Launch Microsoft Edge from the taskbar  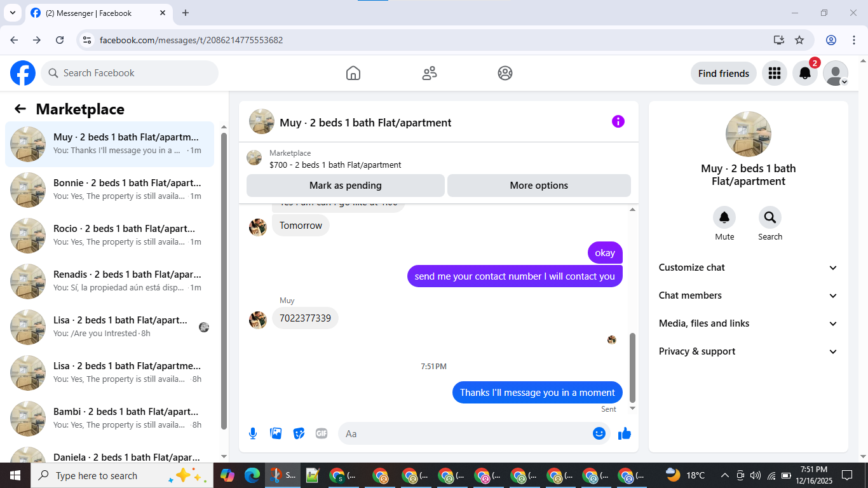252,475
